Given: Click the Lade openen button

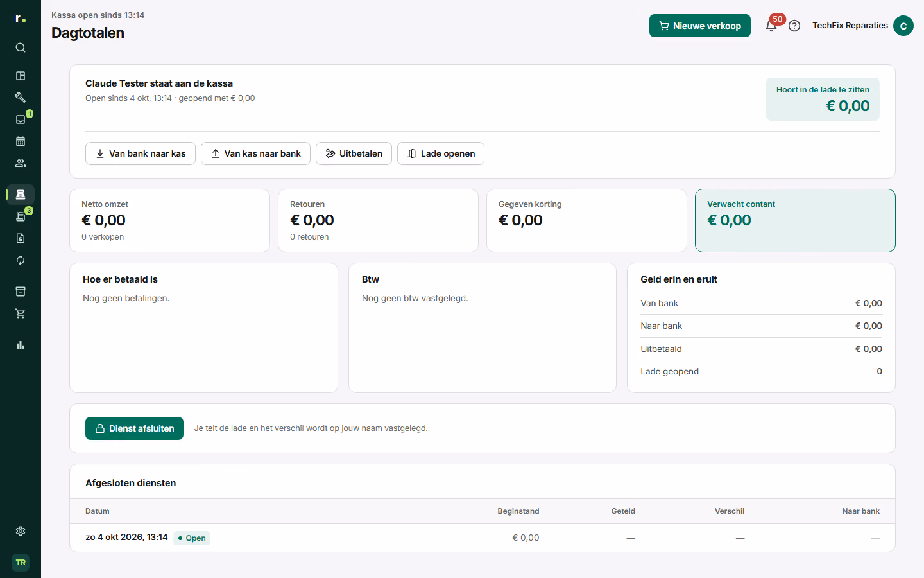Looking at the screenshot, I should coord(441,153).
